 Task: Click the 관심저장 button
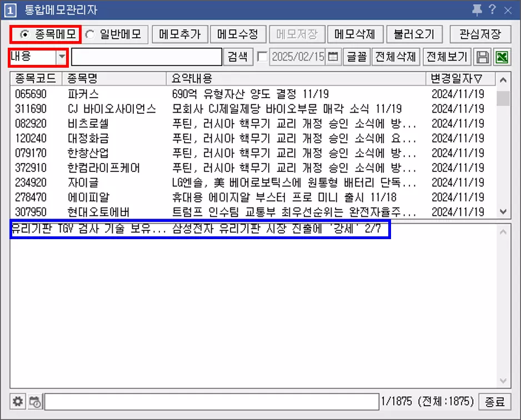(x=480, y=34)
